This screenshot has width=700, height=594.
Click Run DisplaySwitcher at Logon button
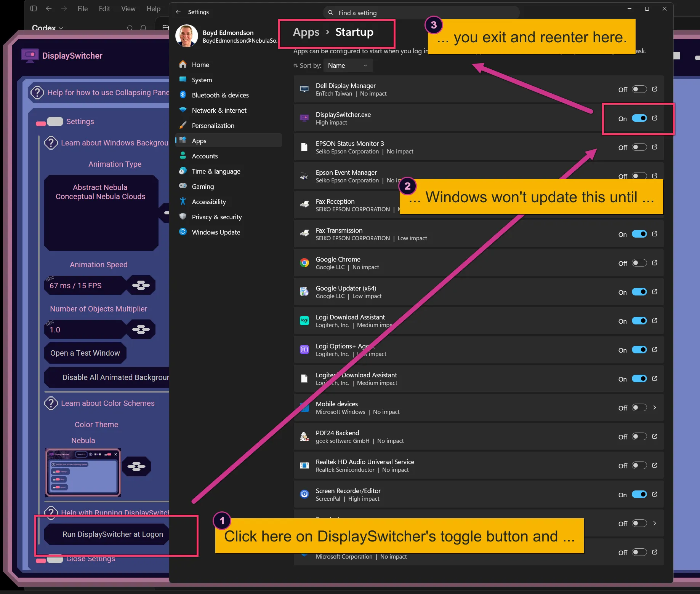(107, 534)
